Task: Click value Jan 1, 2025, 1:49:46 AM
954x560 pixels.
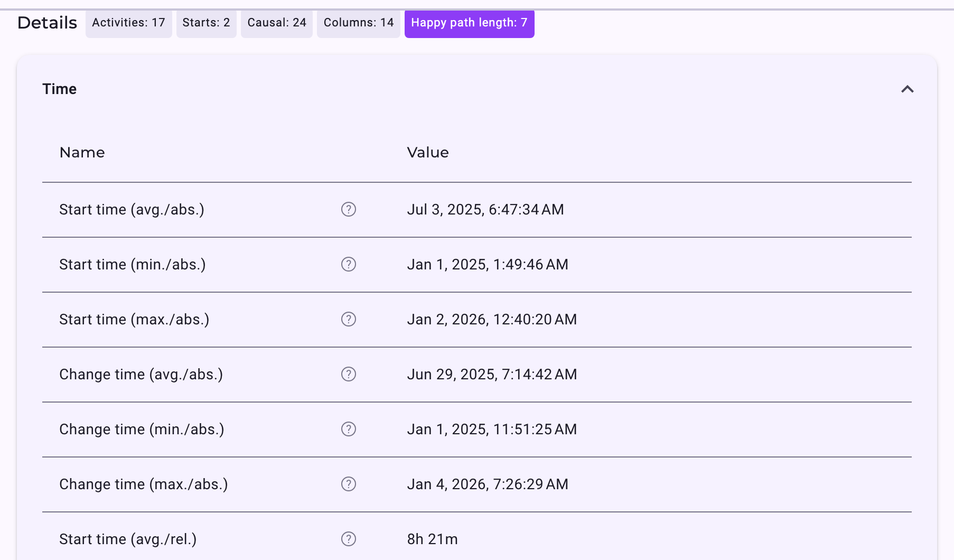Action: [x=488, y=265]
